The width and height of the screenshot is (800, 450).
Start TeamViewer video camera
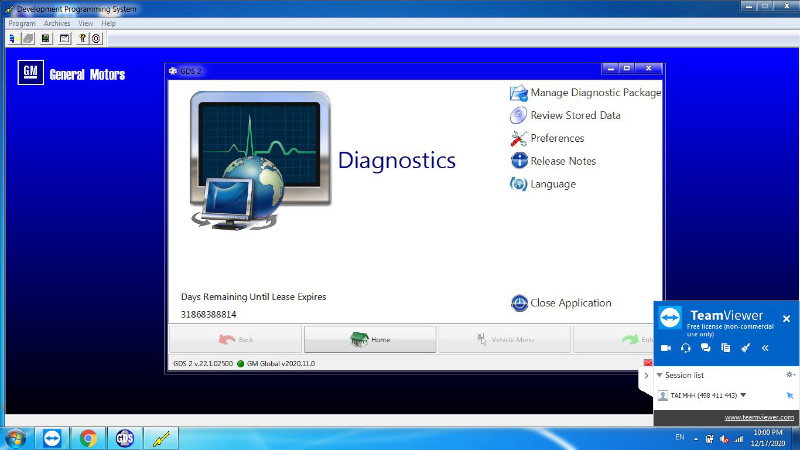tap(666, 348)
